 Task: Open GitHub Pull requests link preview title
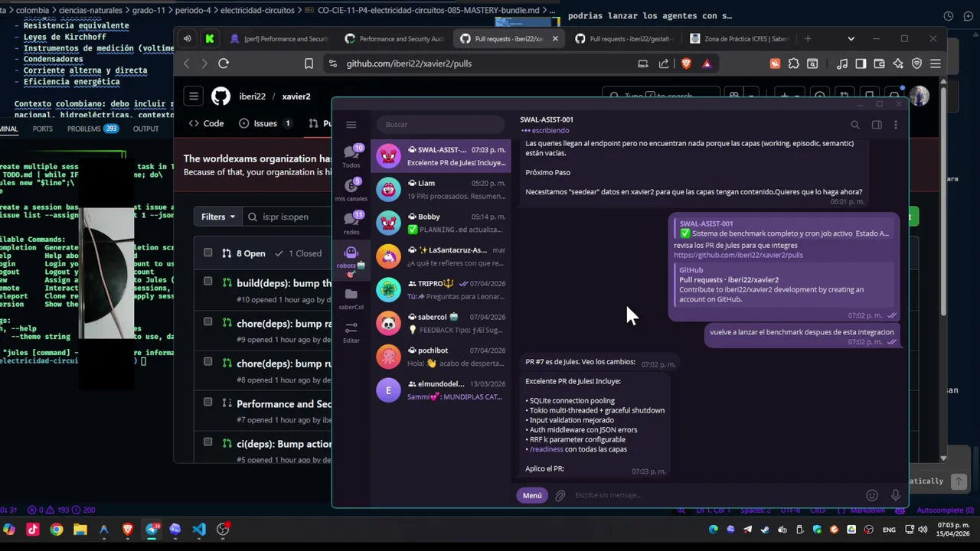(x=729, y=280)
